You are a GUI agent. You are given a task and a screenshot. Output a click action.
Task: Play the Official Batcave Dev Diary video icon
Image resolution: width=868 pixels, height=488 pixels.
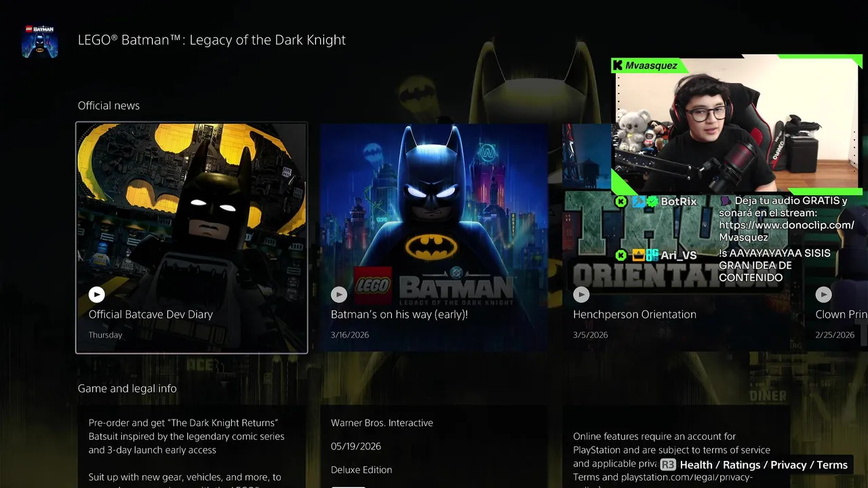pyautogui.click(x=97, y=294)
